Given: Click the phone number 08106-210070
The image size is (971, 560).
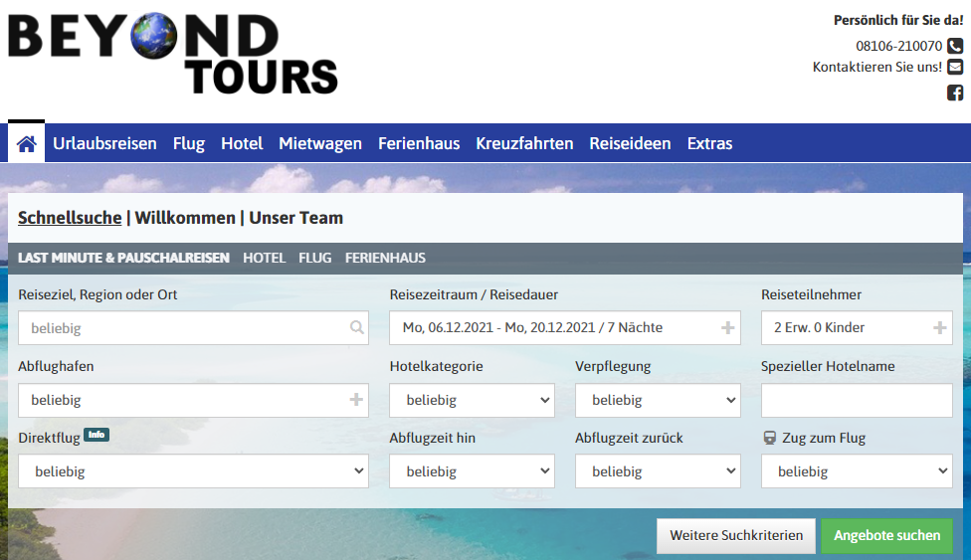Looking at the screenshot, I should point(898,46).
